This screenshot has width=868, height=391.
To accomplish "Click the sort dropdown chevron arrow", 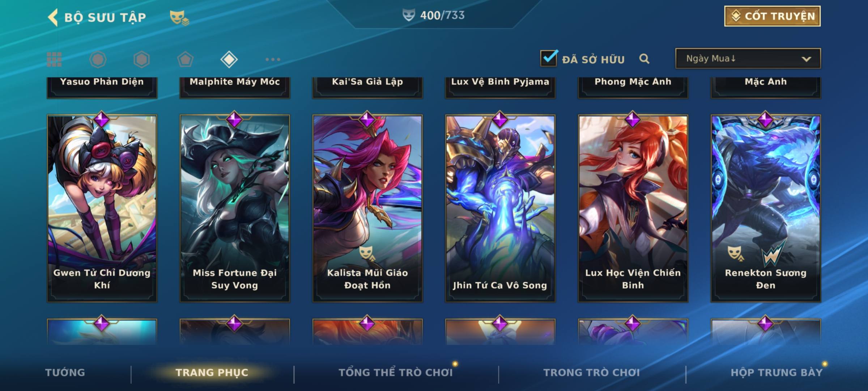I will tap(806, 59).
